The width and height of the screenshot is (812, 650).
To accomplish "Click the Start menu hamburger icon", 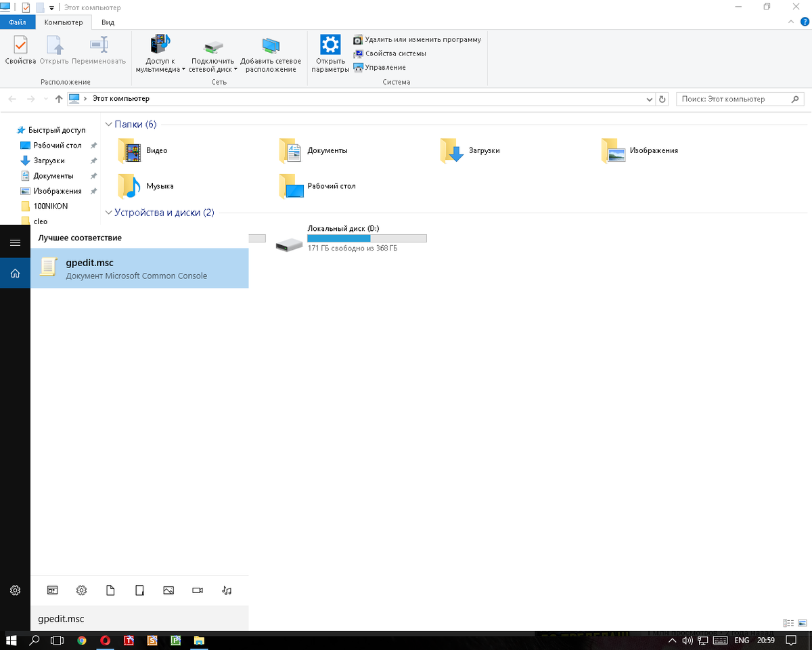I will 15,242.
